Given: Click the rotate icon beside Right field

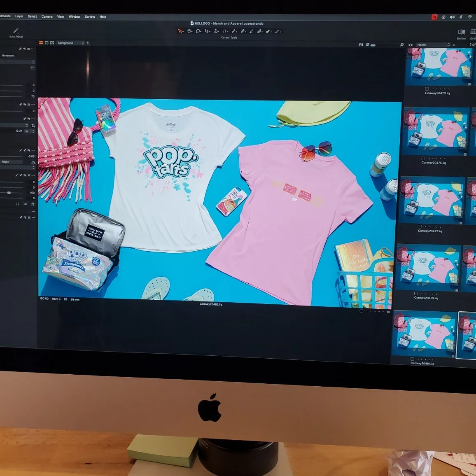Looking at the screenshot, I should 33,162.
